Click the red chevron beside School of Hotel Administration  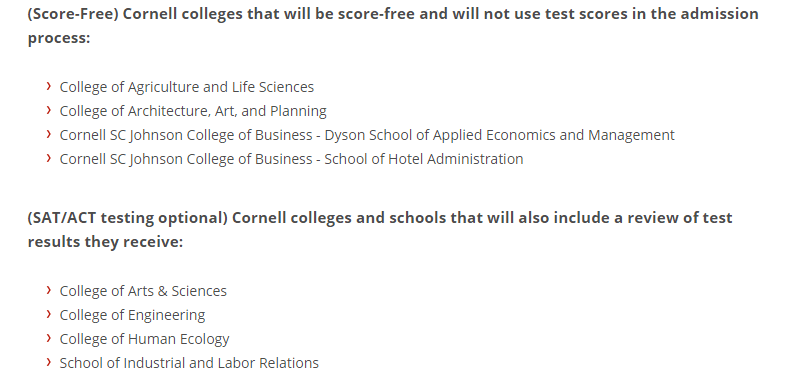click(49, 158)
